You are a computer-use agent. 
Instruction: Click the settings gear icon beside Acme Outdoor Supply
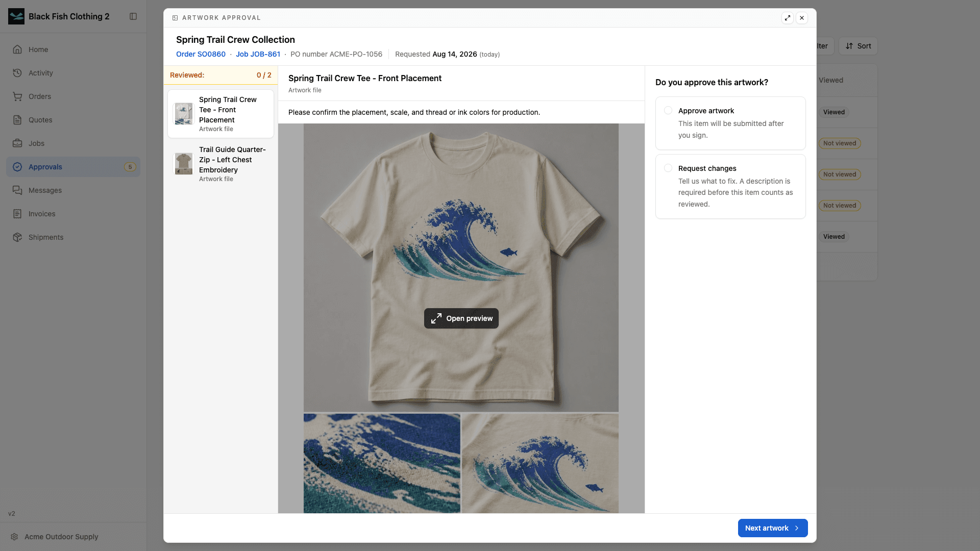14,537
